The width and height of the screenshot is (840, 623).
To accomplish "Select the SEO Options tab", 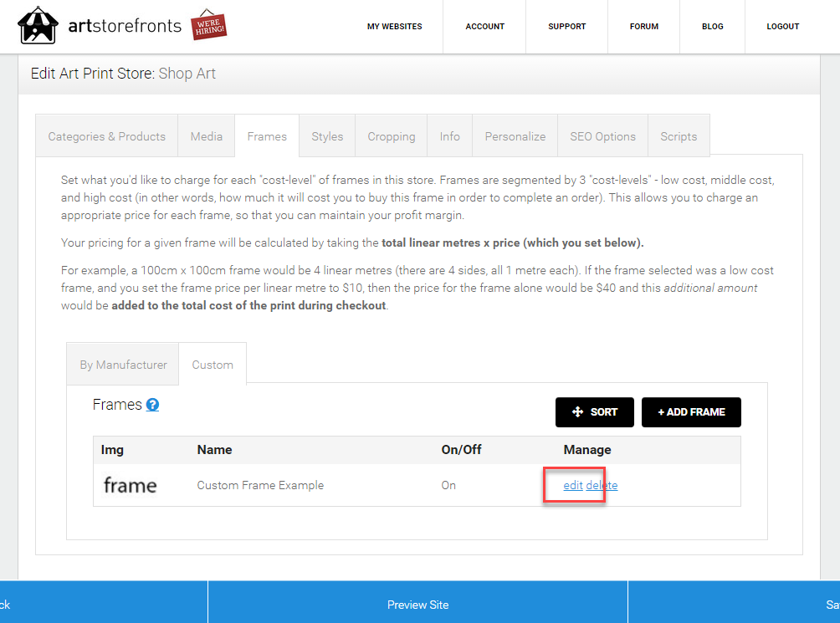I will point(602,136).
